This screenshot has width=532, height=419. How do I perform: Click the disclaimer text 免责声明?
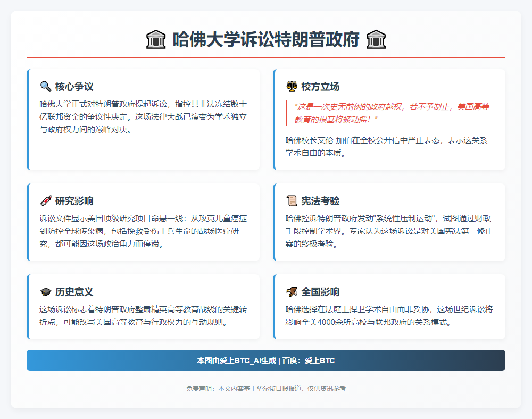coord(266,389)
